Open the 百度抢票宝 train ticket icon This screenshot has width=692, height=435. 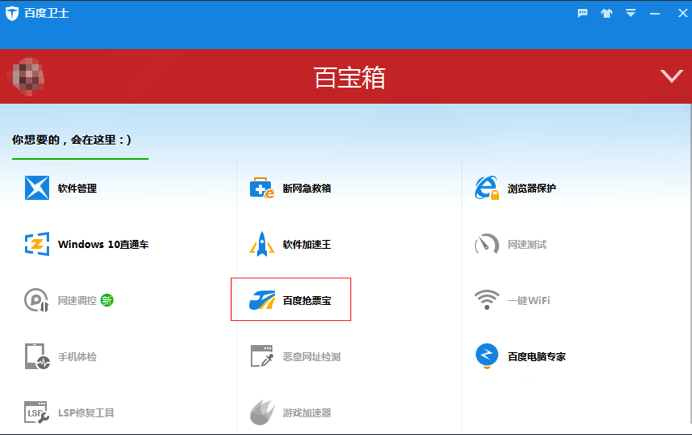tap(262, 300)
